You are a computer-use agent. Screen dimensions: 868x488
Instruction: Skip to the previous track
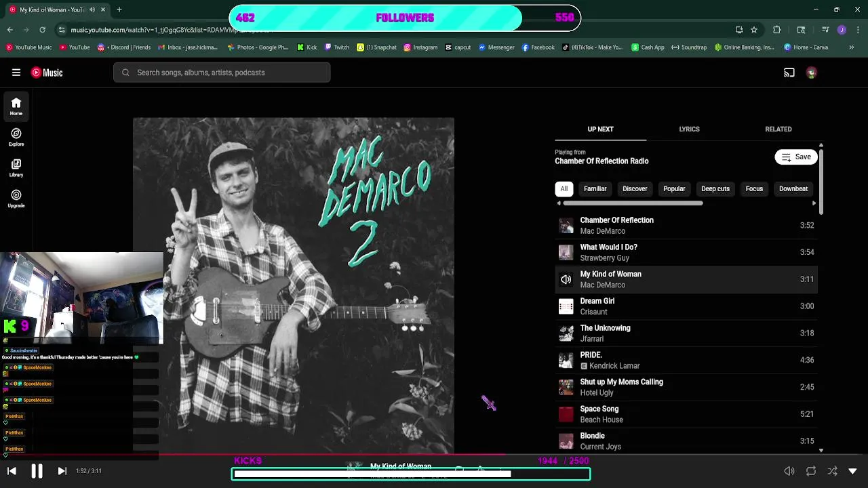coord(12,471)
